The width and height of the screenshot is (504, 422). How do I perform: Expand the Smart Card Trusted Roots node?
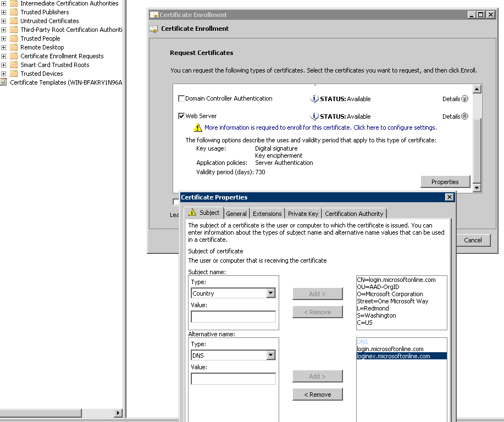pyautogui.click(x=3, y=65)
